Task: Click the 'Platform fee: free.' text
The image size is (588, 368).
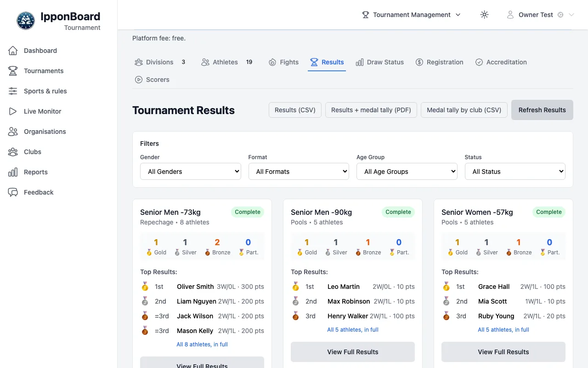Action: point(159,38)
